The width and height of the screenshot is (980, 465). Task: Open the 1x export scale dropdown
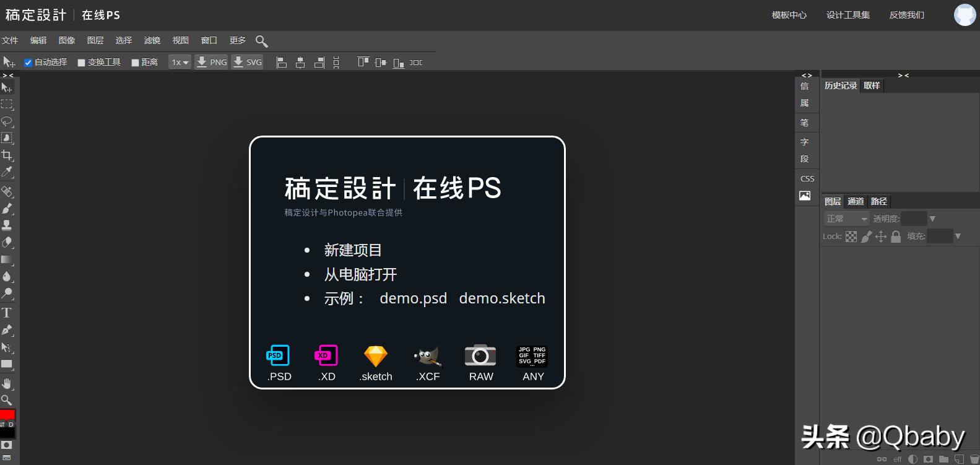(x=180, y=63)
